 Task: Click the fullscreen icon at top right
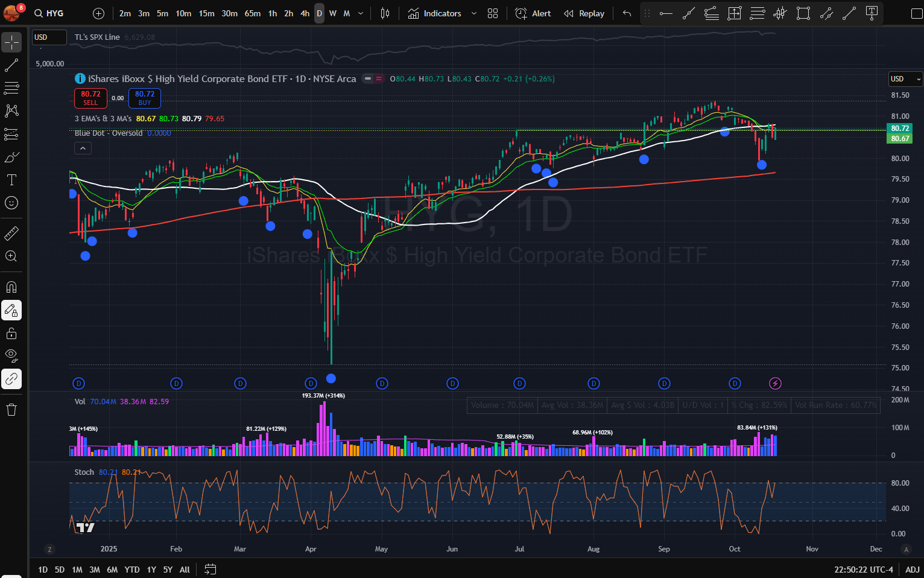click(917, 13)
